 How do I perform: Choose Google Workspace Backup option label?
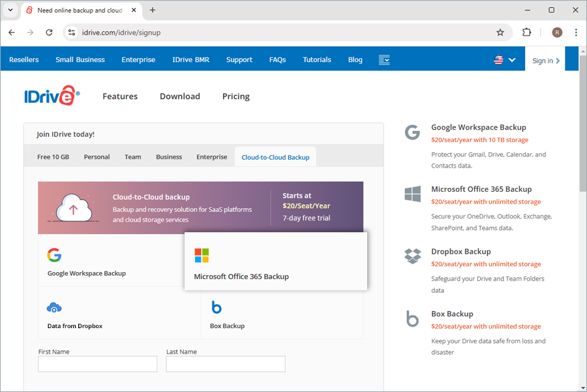(87, 273)
